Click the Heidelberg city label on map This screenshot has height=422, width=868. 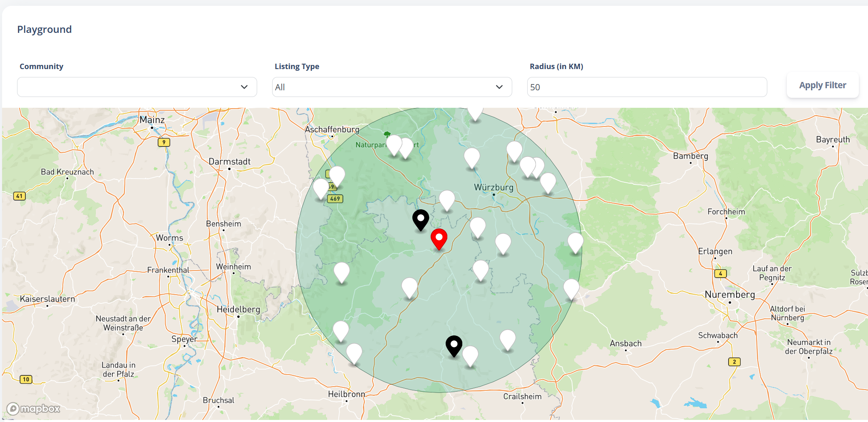coord(238,309)
